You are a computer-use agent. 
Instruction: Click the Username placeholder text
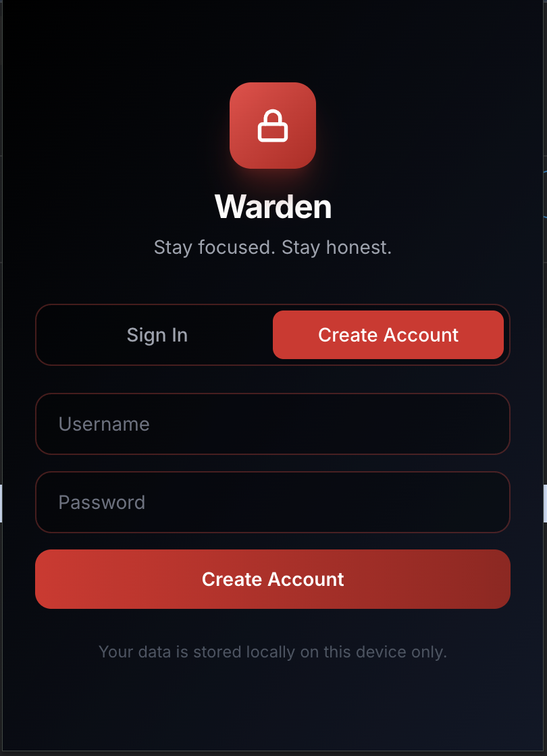coord(104,425)
